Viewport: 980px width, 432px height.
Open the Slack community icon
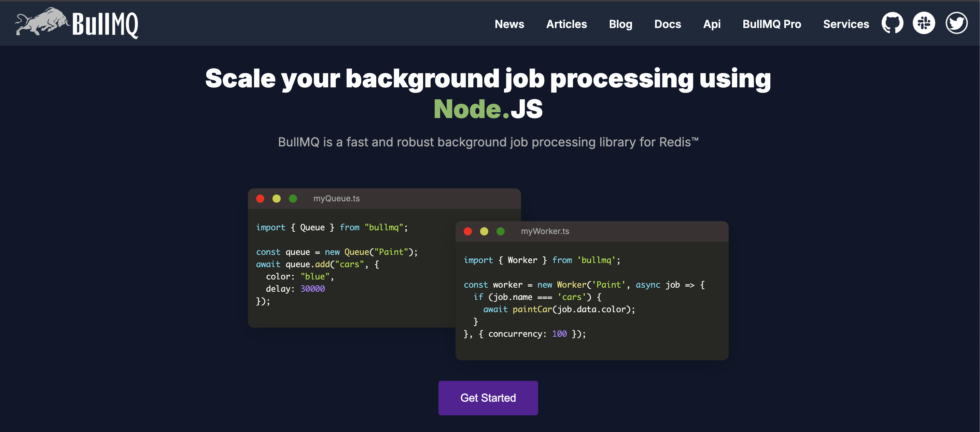pos(924,23)
